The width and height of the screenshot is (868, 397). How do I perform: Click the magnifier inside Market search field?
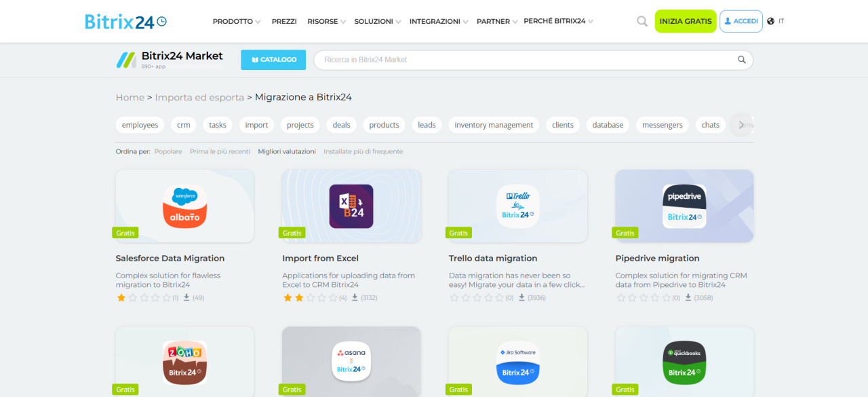click(x=742, y=60)
